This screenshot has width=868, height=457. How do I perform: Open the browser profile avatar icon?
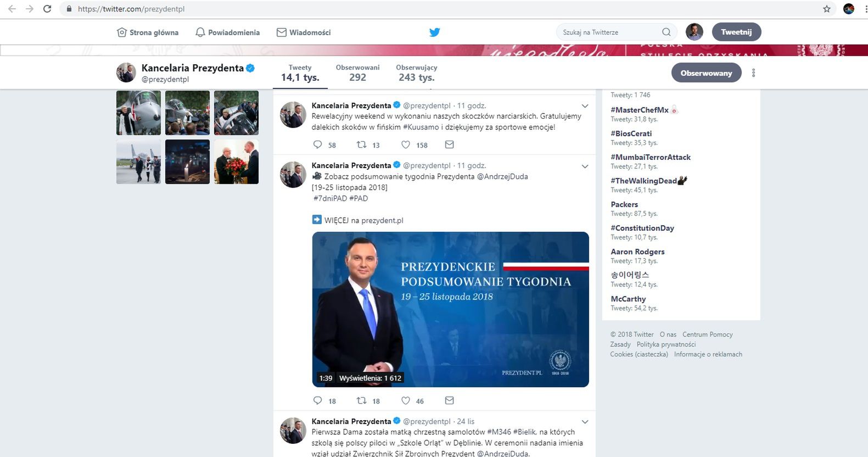coord(849,9)
